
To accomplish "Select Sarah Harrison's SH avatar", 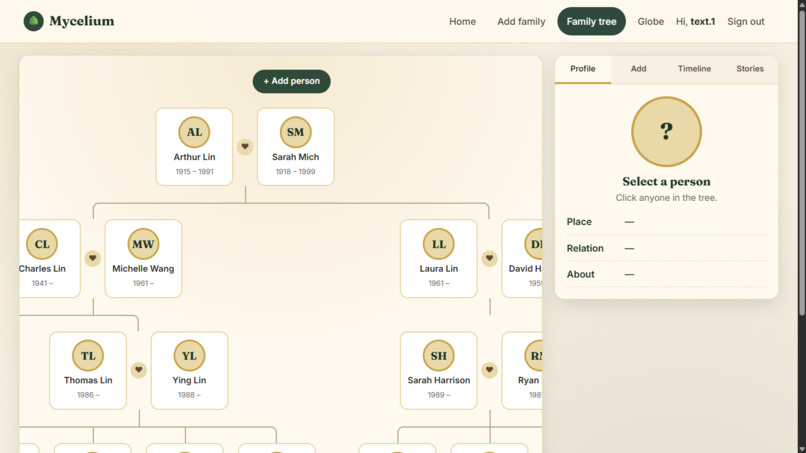I will tap(438, 355).
